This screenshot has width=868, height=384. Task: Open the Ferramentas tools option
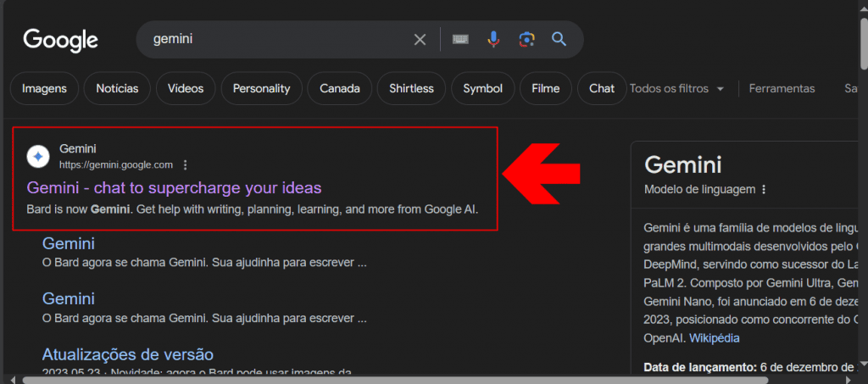(782, 88)
